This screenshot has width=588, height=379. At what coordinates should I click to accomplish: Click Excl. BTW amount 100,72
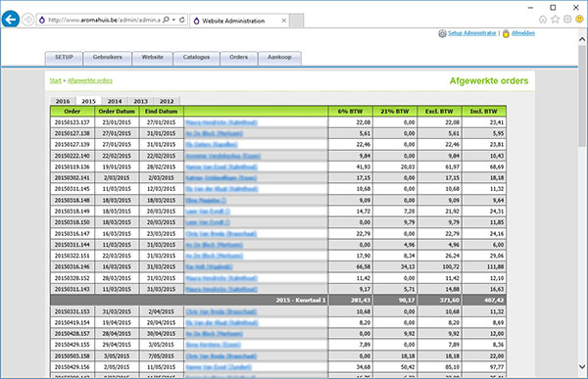click(x=451, y=267)
